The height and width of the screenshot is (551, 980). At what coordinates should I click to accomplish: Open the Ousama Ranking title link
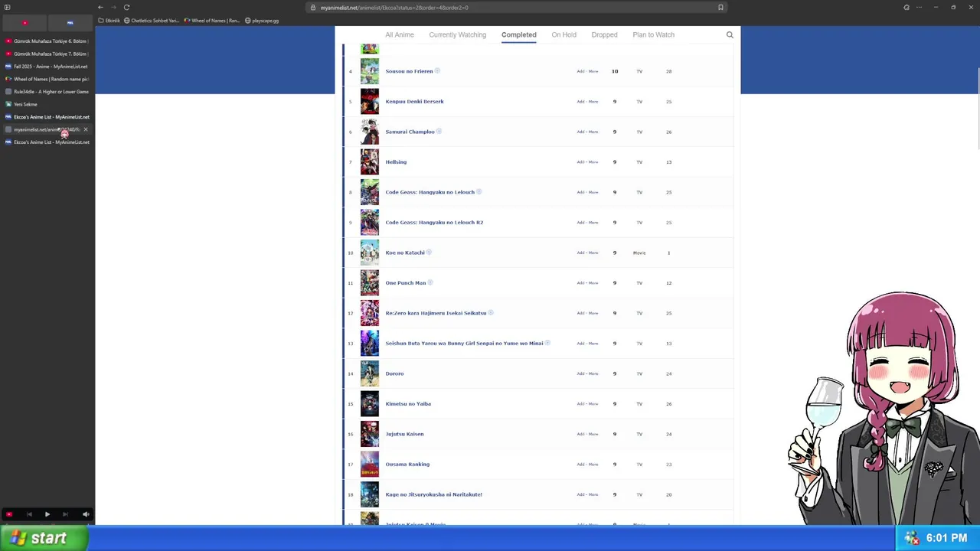click(407, 465)
